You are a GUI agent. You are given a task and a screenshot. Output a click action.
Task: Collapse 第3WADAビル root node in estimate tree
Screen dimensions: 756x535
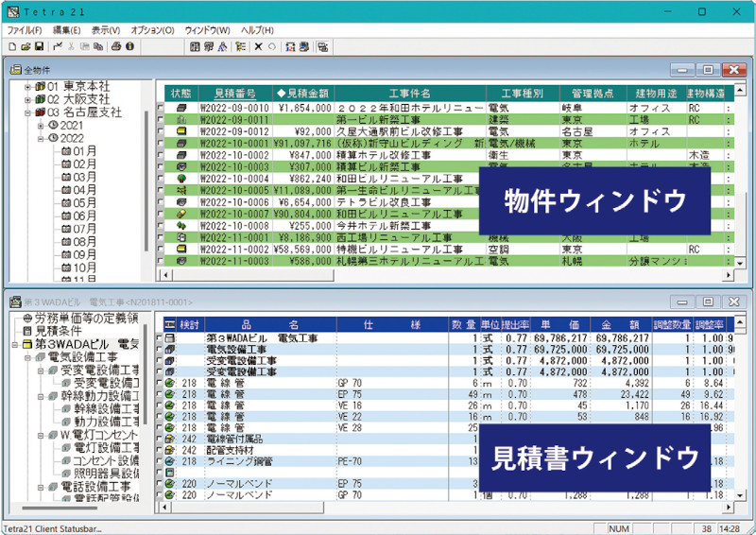tap(15, 344)
